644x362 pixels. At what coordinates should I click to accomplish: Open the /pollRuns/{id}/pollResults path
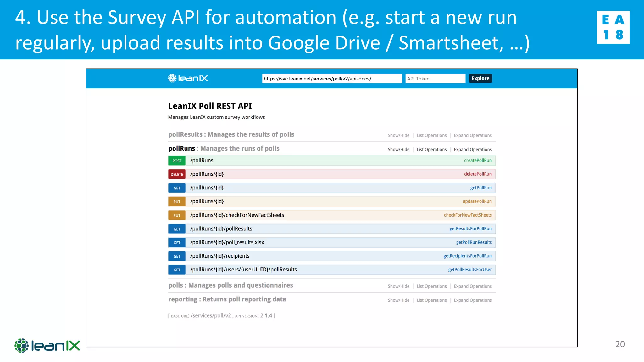coord(221,229)
